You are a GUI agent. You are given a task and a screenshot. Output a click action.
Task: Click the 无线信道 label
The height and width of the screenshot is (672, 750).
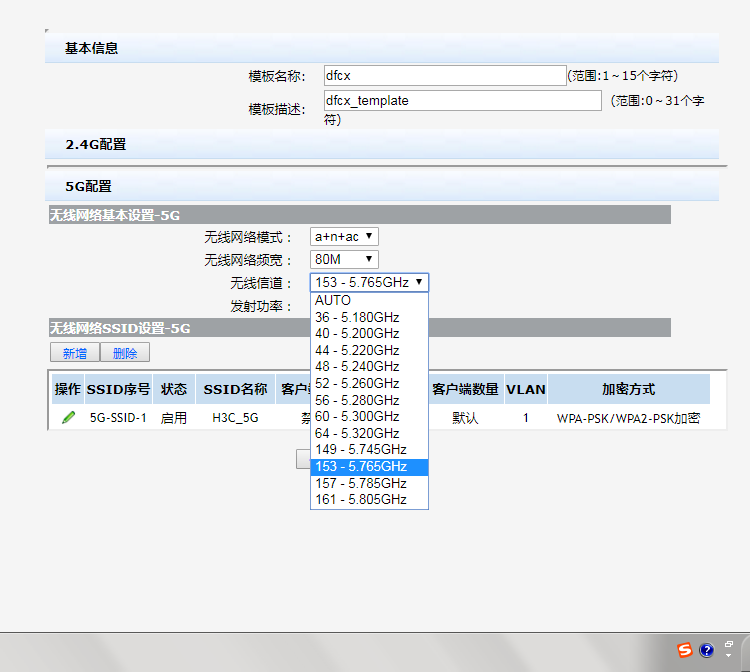point(260,283)
